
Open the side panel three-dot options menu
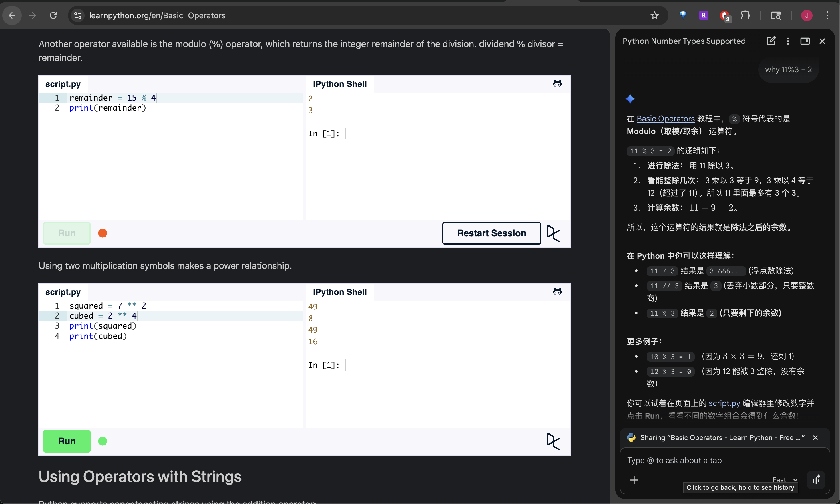(788, 41)
